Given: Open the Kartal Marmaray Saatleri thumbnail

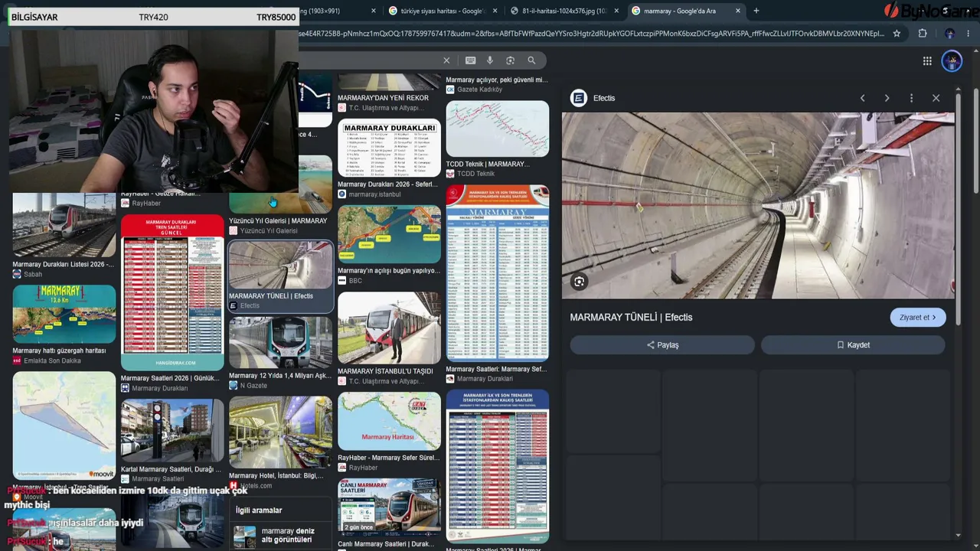Looking at the screenshot, I should point(172,432).
